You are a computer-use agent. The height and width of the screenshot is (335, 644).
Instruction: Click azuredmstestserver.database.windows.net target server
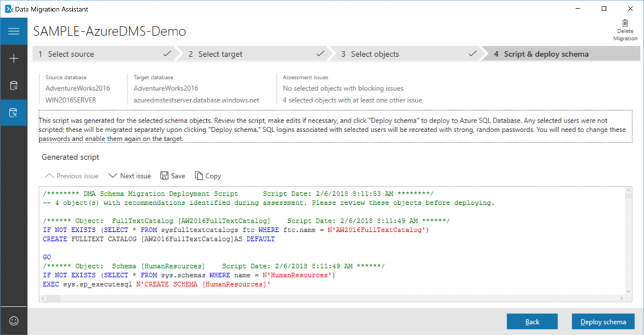click(197, 100)
